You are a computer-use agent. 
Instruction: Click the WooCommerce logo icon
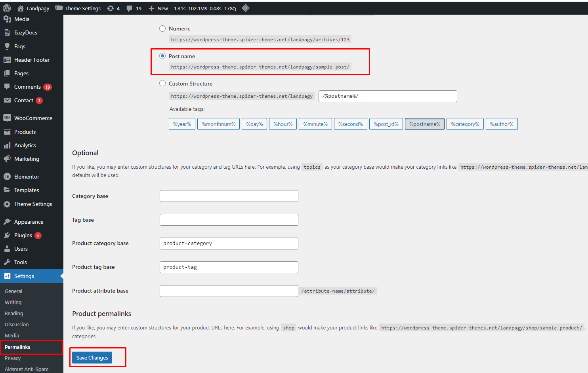point(7,118)
